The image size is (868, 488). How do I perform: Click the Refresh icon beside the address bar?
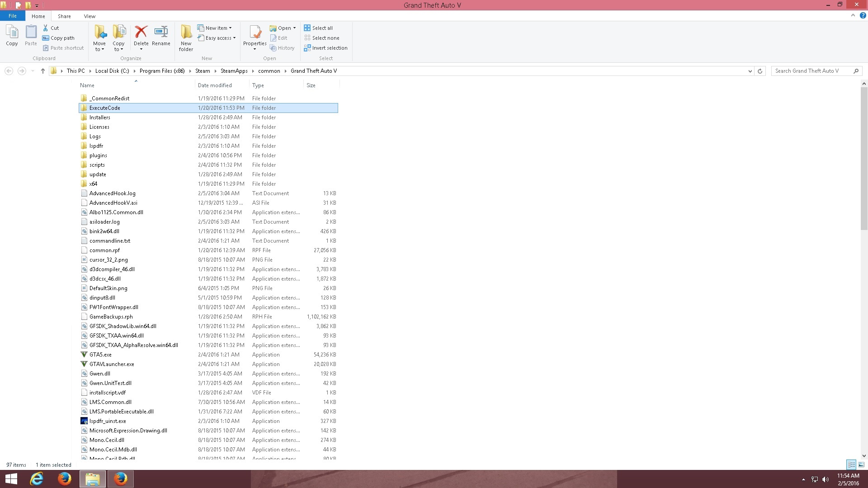click(760, 71)
